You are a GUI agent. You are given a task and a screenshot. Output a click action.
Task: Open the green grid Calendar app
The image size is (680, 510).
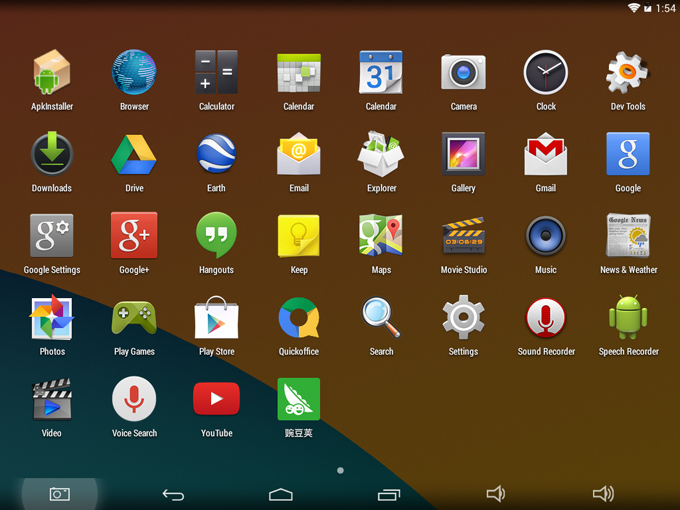point(299,72)
